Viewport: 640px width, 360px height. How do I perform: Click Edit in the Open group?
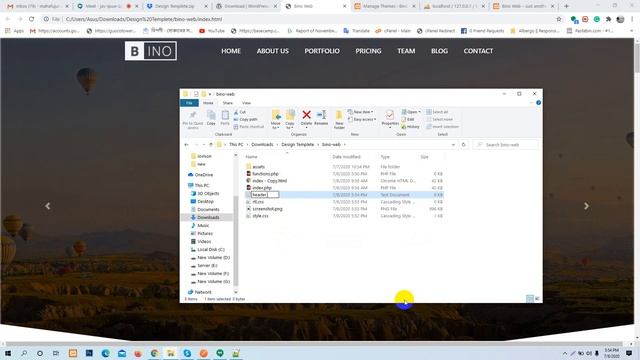pyautogui.click(x=408, y=119)
